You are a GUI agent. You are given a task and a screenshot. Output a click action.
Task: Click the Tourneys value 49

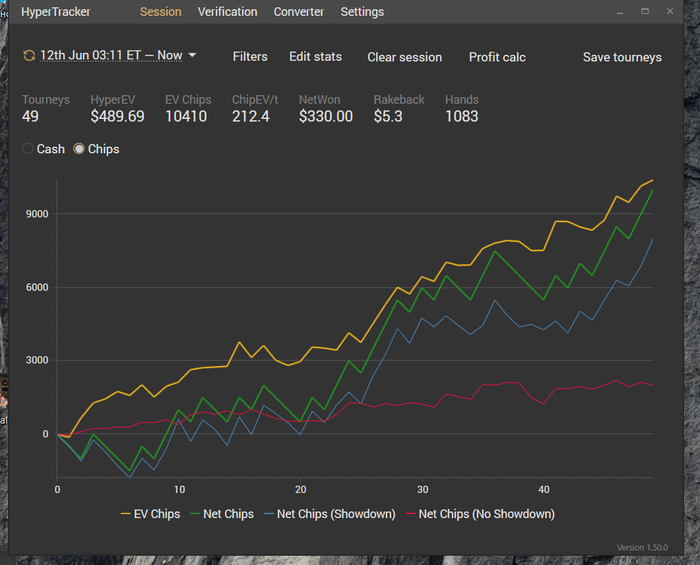point(30,116)
